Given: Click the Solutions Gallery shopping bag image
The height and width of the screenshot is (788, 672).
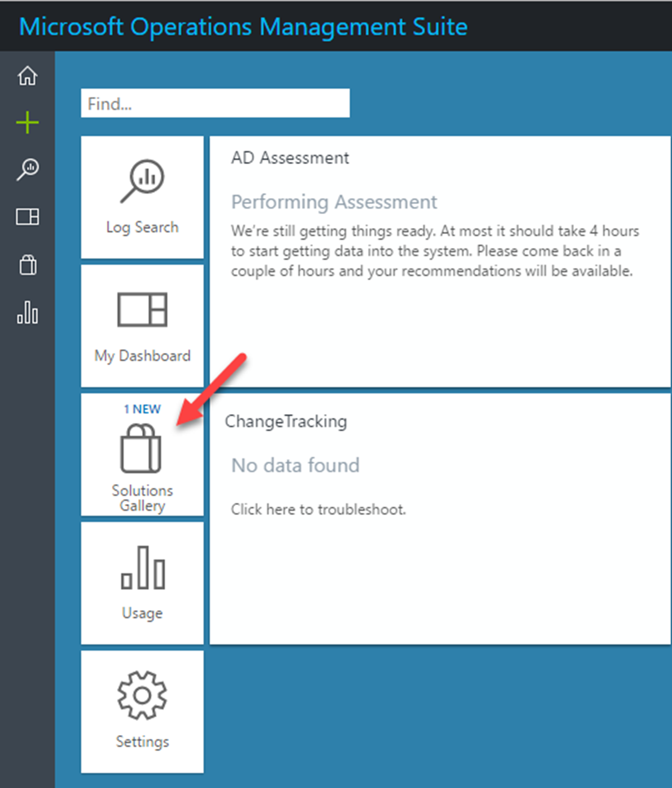Looking at the screenshot, I should coord(141,446).
